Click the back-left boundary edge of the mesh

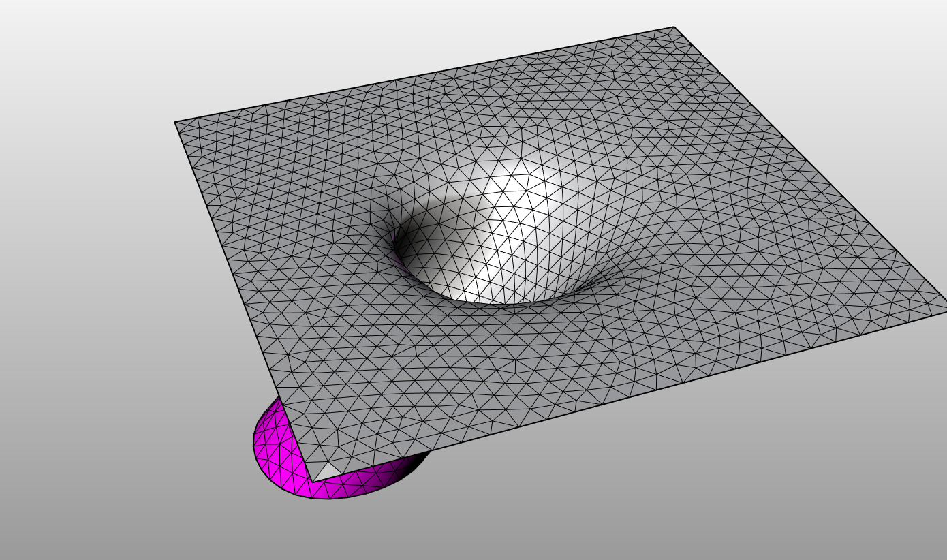pos(422,75)
